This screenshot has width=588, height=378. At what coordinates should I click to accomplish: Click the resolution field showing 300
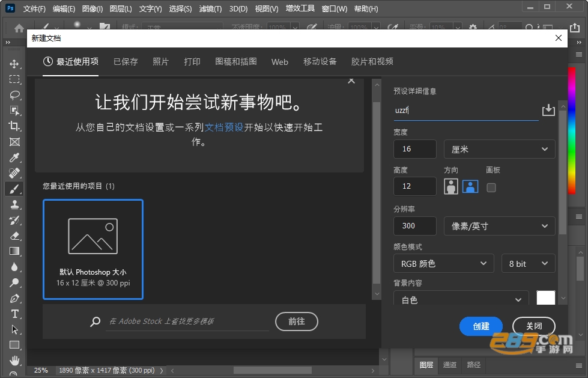(x=415, y=226)
